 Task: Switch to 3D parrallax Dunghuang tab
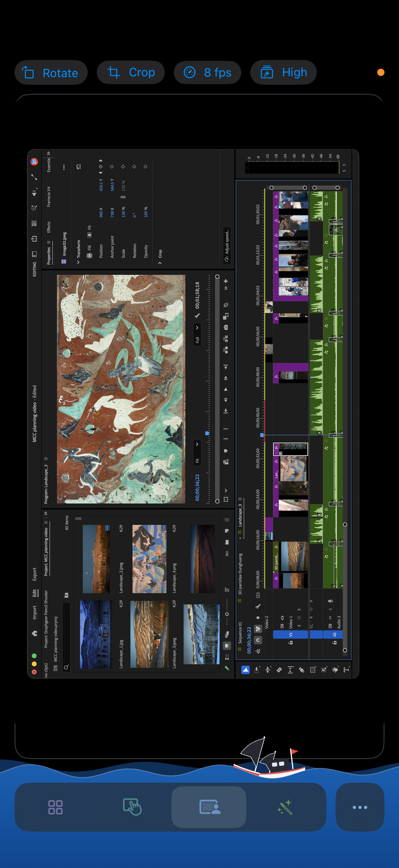pos(240,574)
